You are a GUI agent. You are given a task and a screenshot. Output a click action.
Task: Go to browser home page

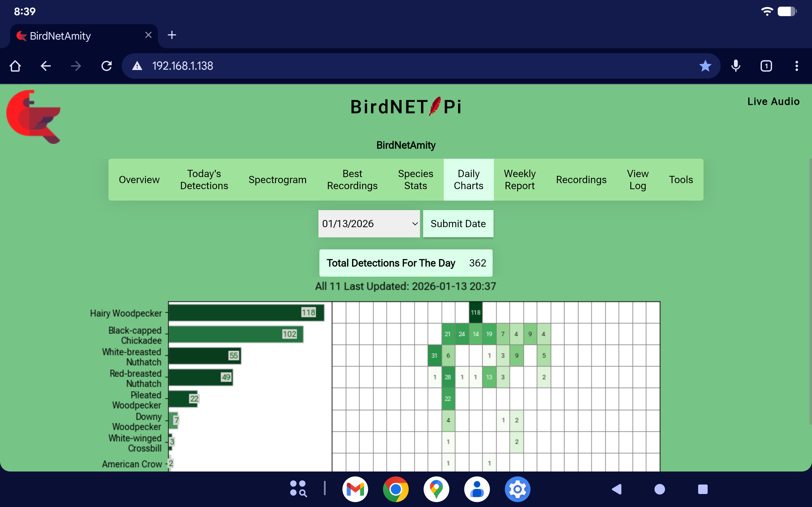15,66
